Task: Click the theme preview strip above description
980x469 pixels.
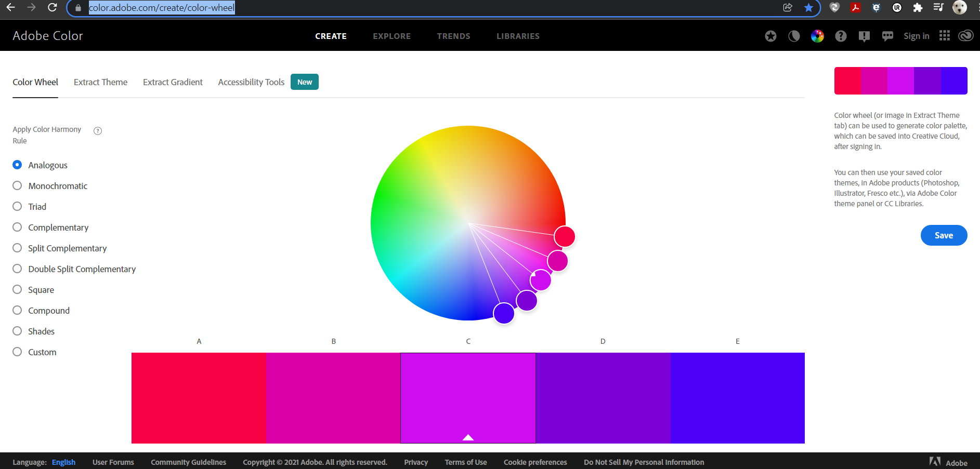Action: 900,81
